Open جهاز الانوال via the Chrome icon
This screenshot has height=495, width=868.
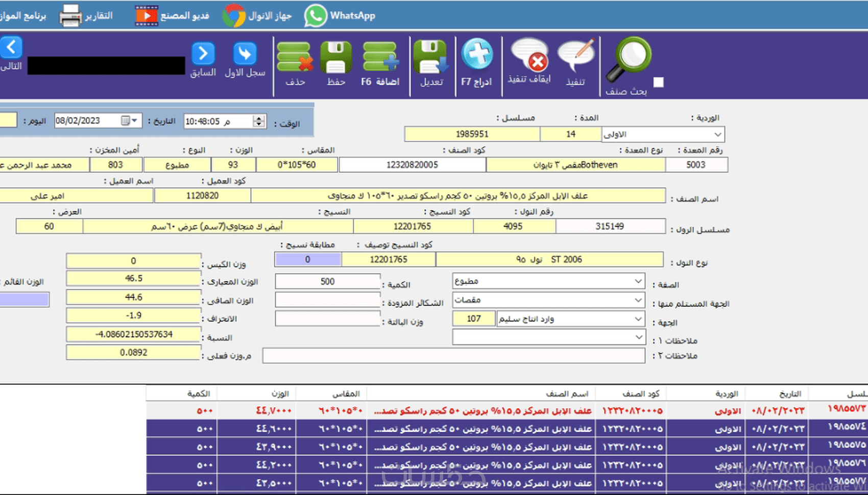[x=234, y=15]
